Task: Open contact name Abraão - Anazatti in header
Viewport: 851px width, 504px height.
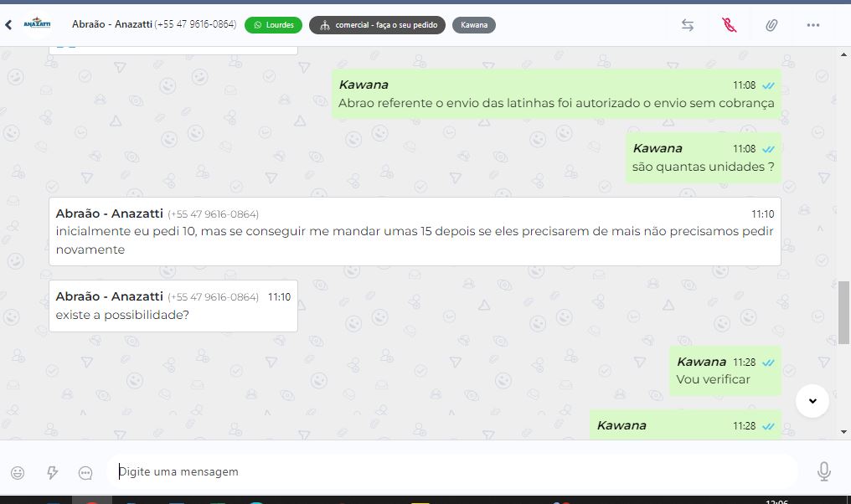Action: tap(111, 24)
